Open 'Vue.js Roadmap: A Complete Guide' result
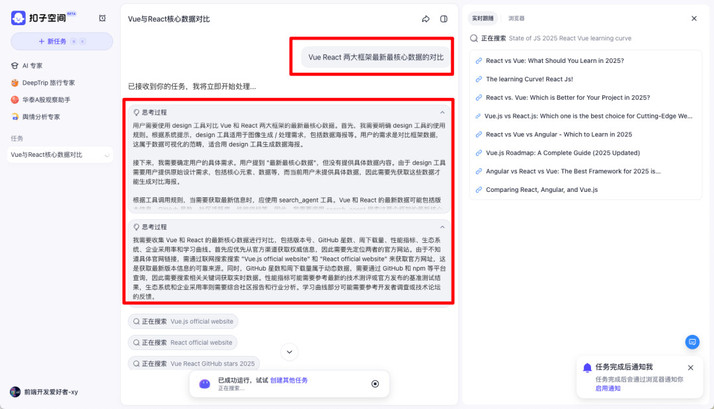The image size is (714, 409). coord(563,153)
